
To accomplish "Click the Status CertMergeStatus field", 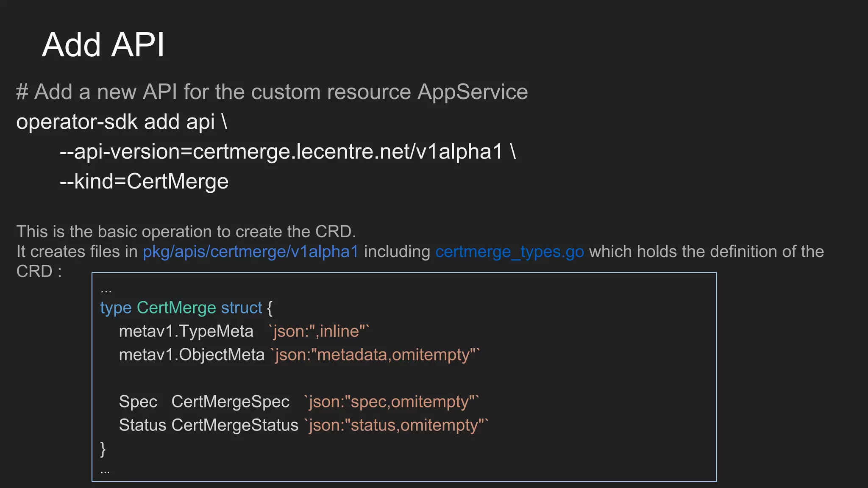I will (209, 425).
